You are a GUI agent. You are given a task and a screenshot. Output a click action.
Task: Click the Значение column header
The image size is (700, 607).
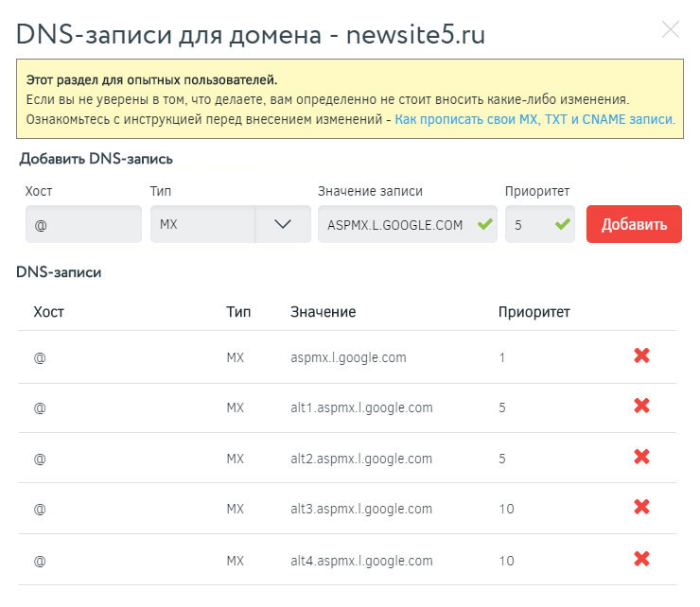(323, 312)
